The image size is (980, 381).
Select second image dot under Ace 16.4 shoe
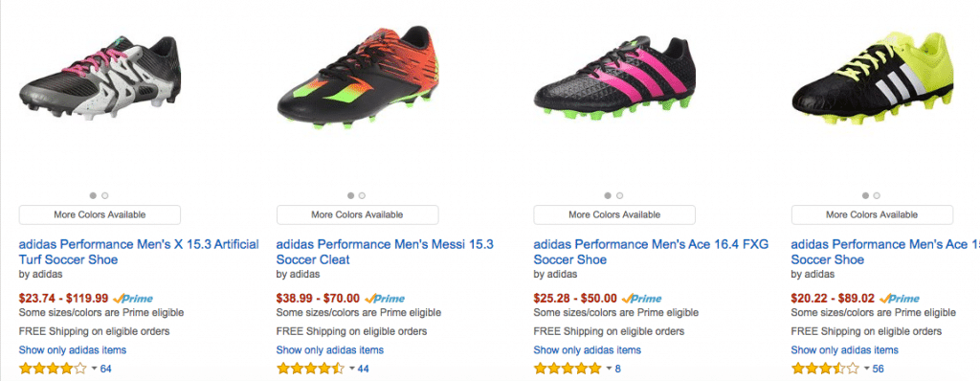pos(620,196)
